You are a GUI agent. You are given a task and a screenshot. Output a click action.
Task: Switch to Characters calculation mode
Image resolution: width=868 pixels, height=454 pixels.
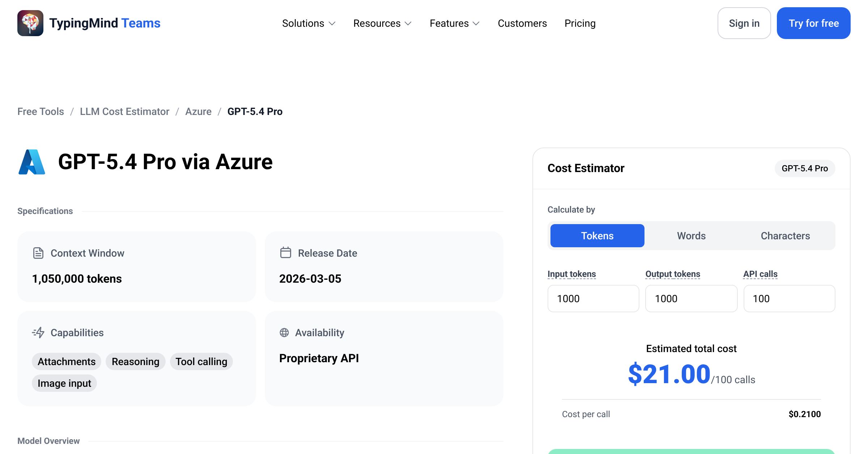tap(786, 236)
